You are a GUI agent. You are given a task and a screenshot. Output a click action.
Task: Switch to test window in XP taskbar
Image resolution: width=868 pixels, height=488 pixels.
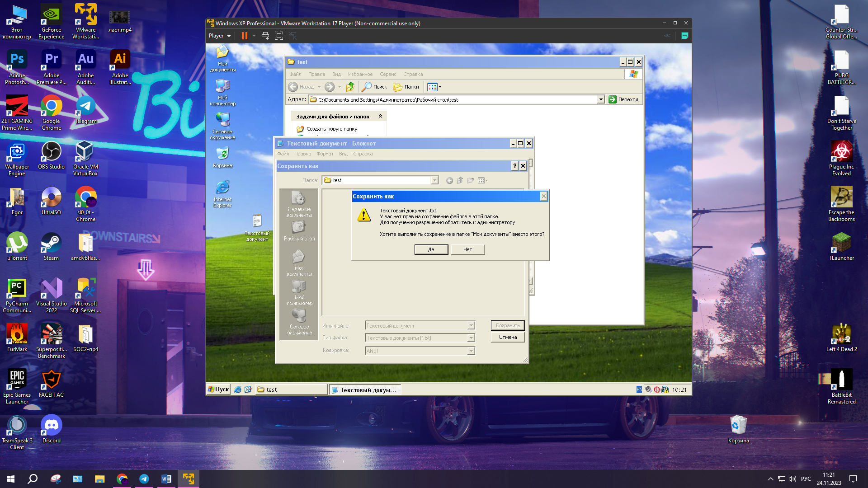[x=291, y=389]
